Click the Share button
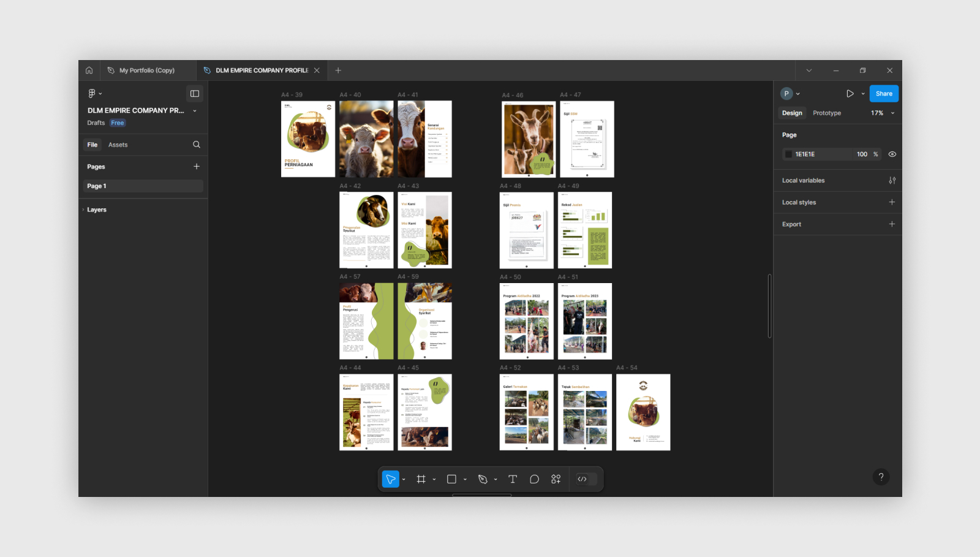Screen dimensions: 980x557 (x=883, y=94)
